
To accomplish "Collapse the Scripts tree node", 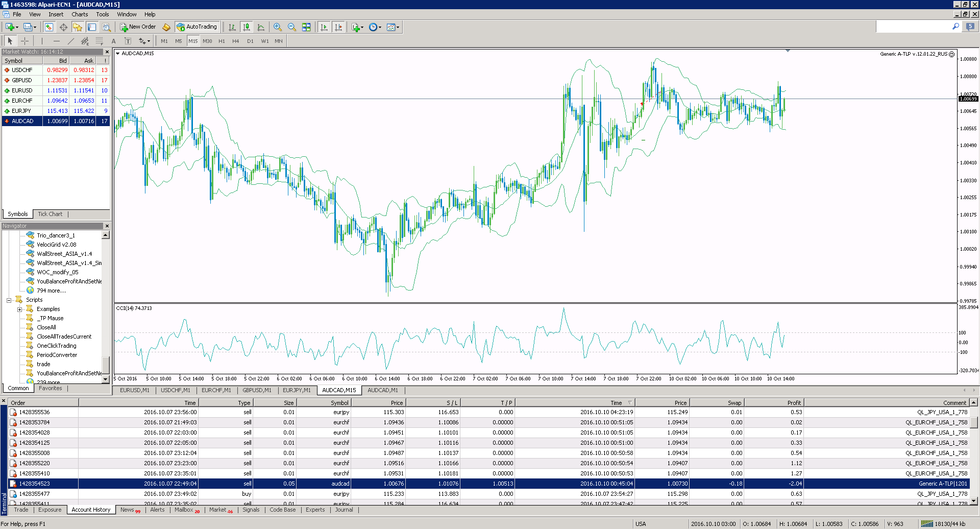I will coord(9,300).
